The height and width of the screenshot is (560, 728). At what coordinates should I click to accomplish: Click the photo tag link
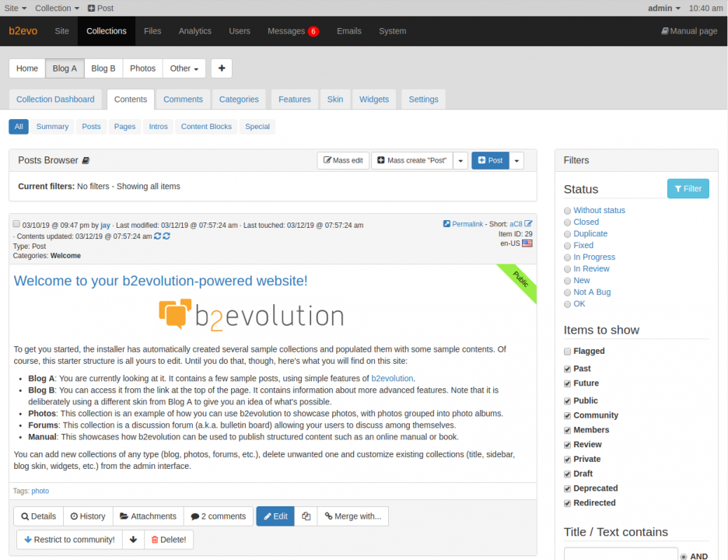point(40,492)
